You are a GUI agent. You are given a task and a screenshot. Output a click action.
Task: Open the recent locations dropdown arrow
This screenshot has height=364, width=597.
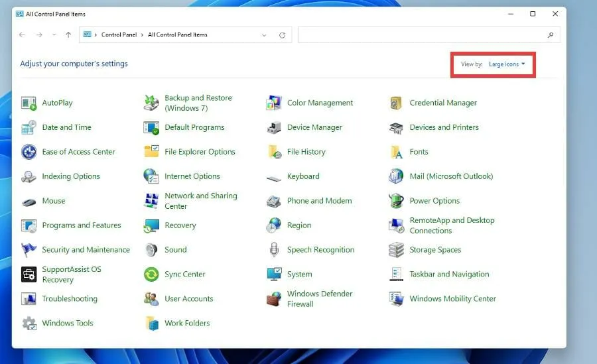pos(54,35)
